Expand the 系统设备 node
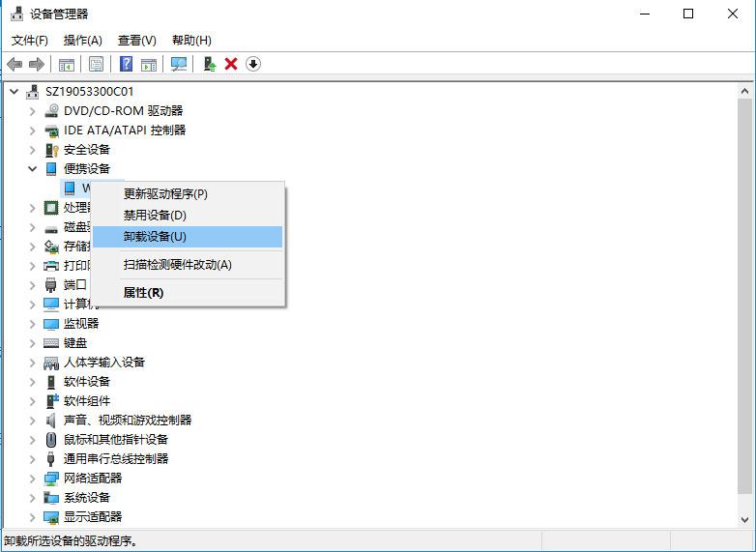756x552 pixels. coord(32,498)
